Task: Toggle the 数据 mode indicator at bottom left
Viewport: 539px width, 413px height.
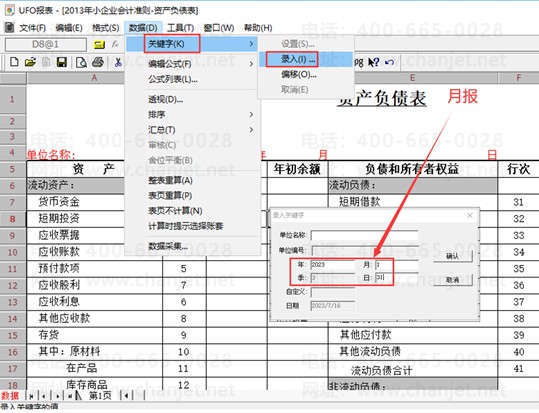Action: [x=9, y=395]
